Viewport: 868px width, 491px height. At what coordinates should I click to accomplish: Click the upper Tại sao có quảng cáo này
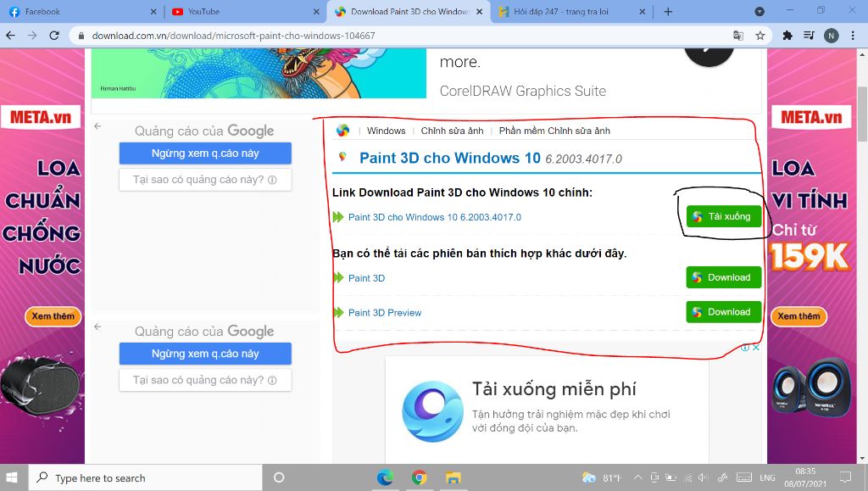click(x=205, y=179)
